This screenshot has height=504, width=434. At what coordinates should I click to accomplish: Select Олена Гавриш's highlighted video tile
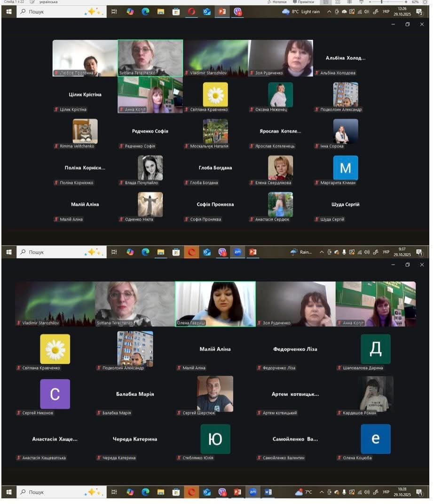[215, 304]
